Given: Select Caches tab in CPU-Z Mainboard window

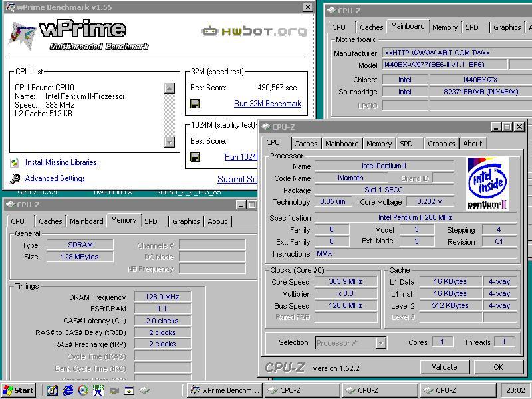Looking at the screenshot, I should [372, 27].
